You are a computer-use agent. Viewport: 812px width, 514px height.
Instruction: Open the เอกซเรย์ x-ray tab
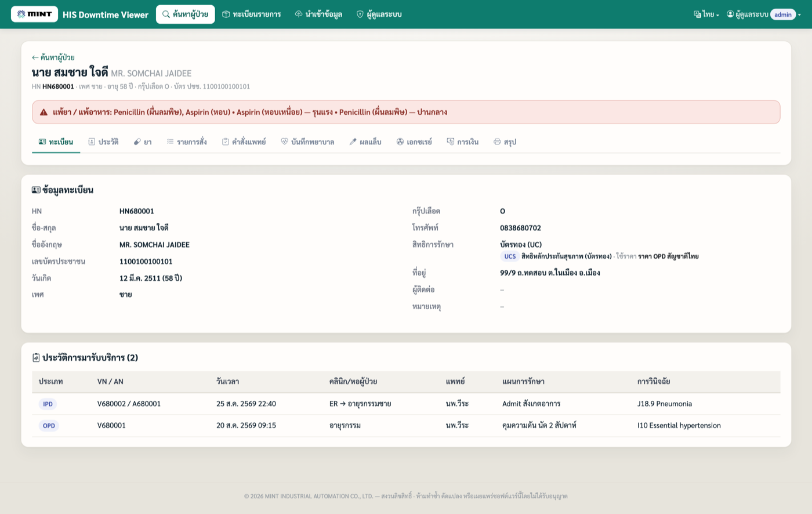[414, 142]
